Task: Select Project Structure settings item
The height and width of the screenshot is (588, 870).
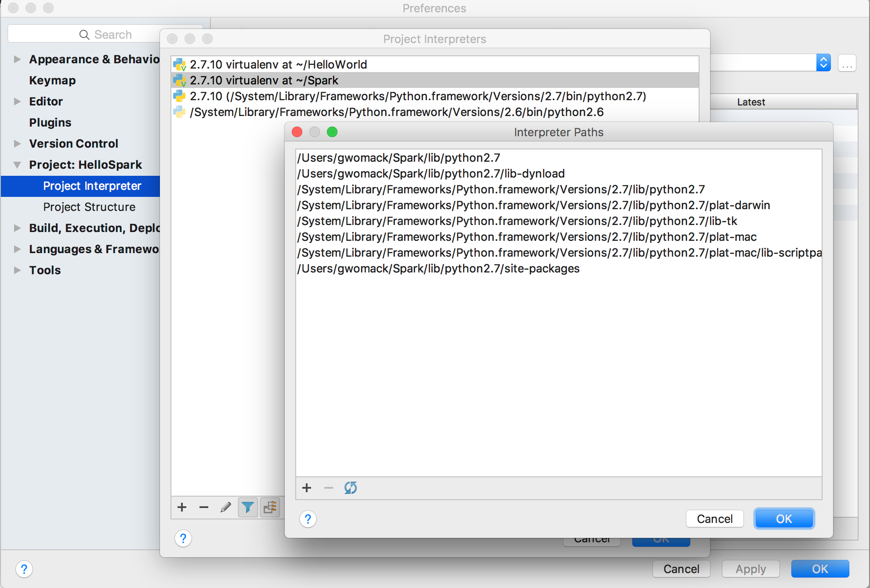Action: pyautogui.click(x=89, y=207)
